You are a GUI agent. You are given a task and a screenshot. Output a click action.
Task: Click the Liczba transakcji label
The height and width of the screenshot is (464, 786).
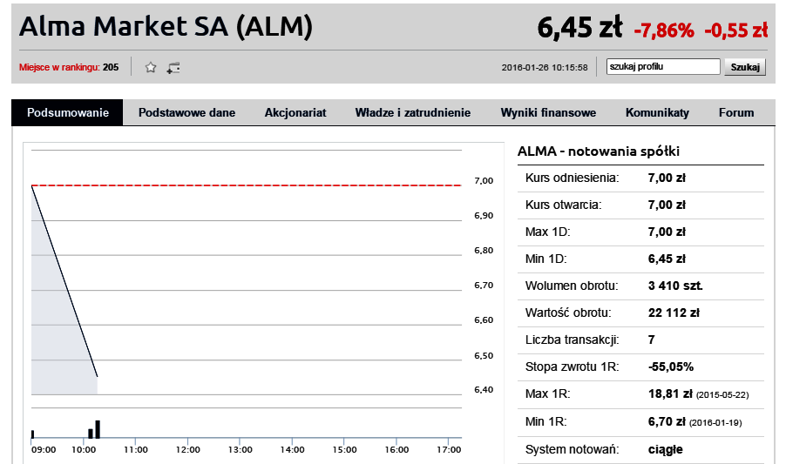click(572, 340)
